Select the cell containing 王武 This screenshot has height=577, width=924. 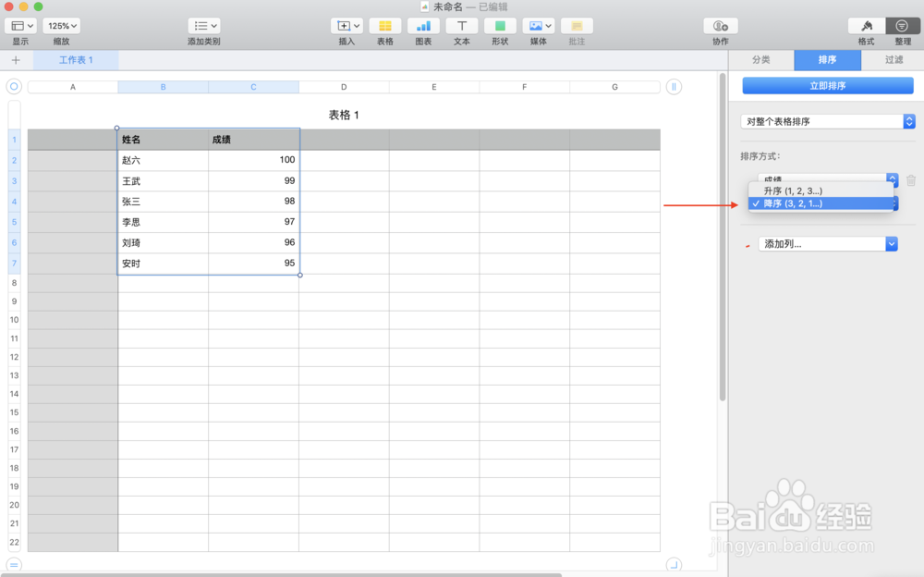164,181
